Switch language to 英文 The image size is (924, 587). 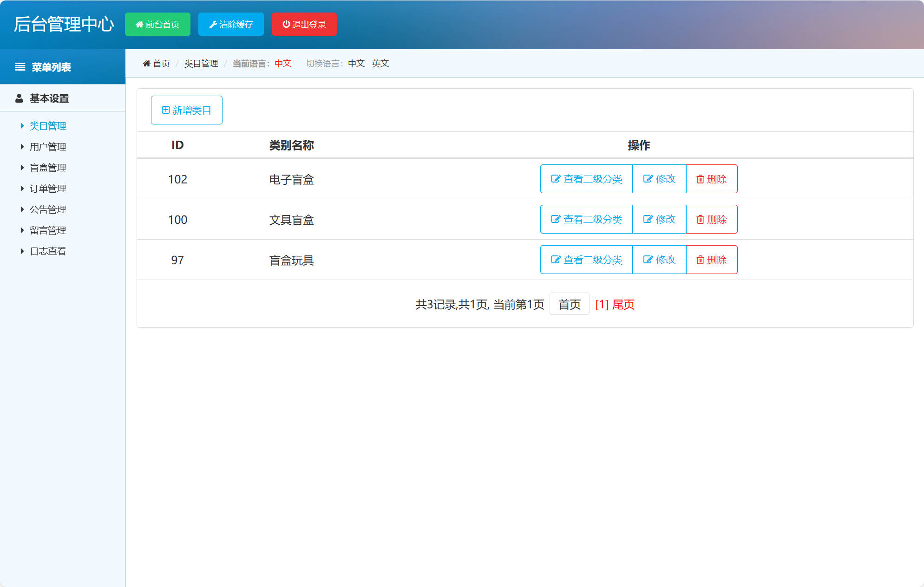coord(380,63)
